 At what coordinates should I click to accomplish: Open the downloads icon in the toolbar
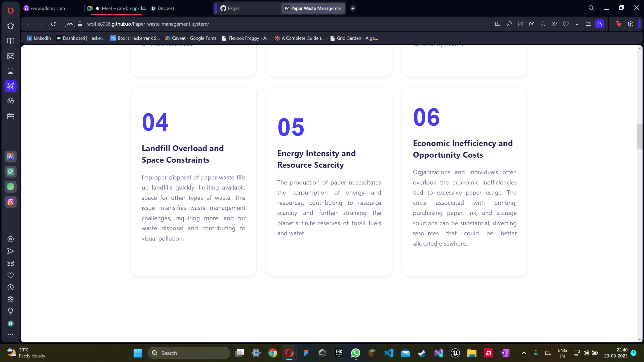point(577,24)
